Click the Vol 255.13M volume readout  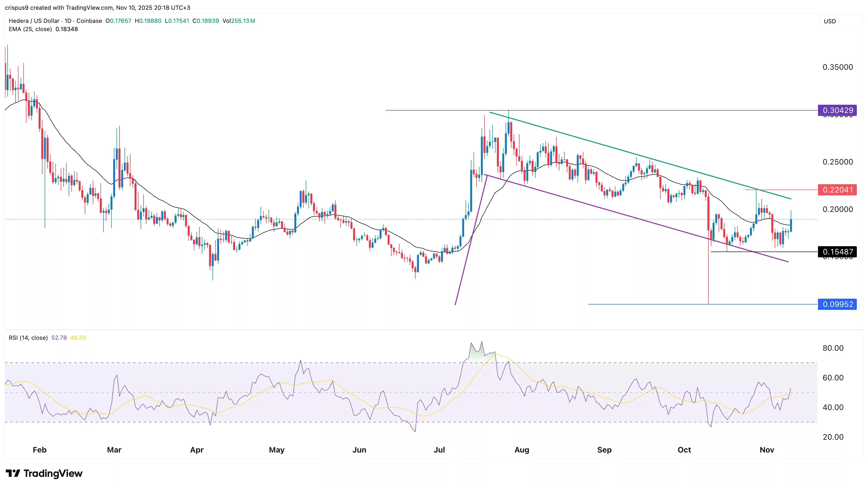pyautogui.click(x=238, y=21)
